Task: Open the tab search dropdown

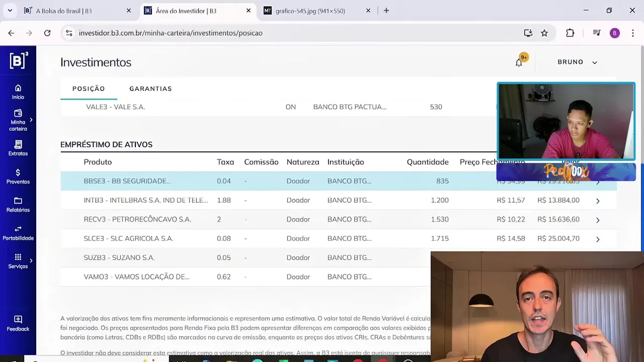Action: coord(10,11)
